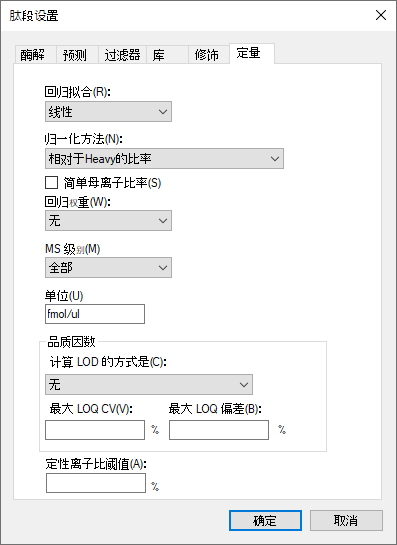The image size is (397, 545).
Task: Click the 定量 tab
Action: (x=252, y=53)
